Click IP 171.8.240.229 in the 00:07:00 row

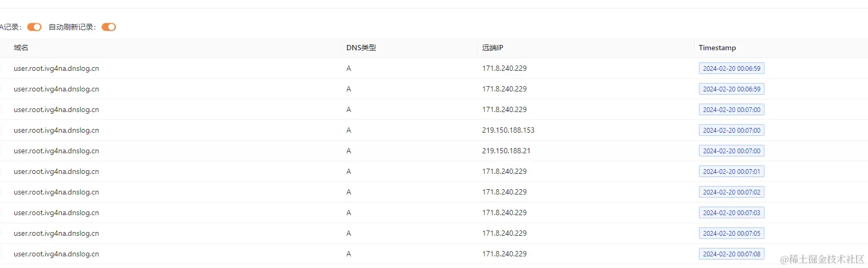pyautogui.click(x=505, y=109)
